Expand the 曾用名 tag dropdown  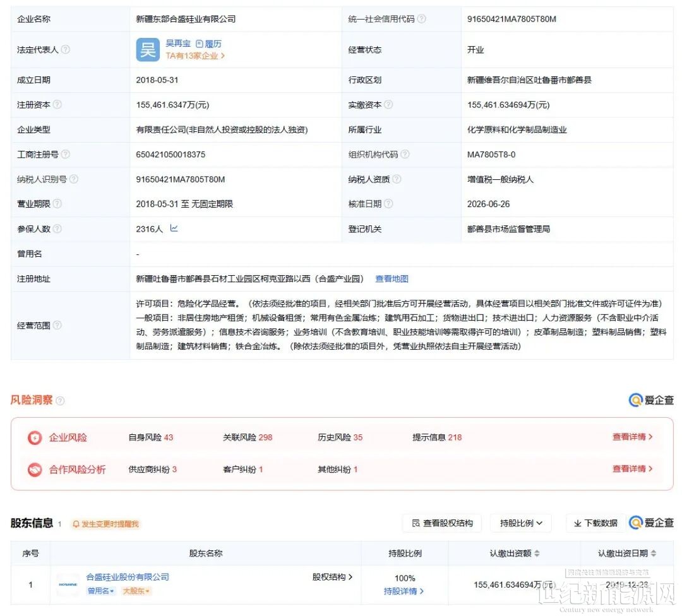click(101, 591)
